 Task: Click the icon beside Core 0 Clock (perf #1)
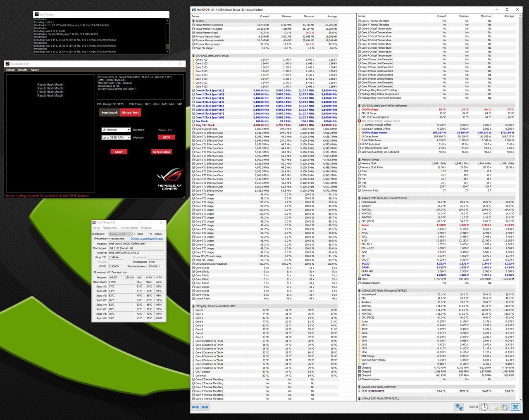[193, 90]
